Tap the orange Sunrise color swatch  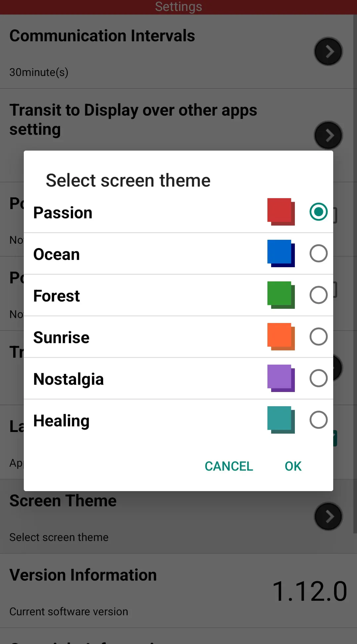pyautogui.click(x=281, y=337)
